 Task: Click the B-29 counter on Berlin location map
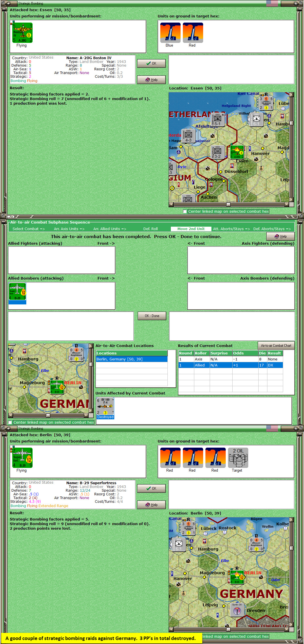pos(237,577)
